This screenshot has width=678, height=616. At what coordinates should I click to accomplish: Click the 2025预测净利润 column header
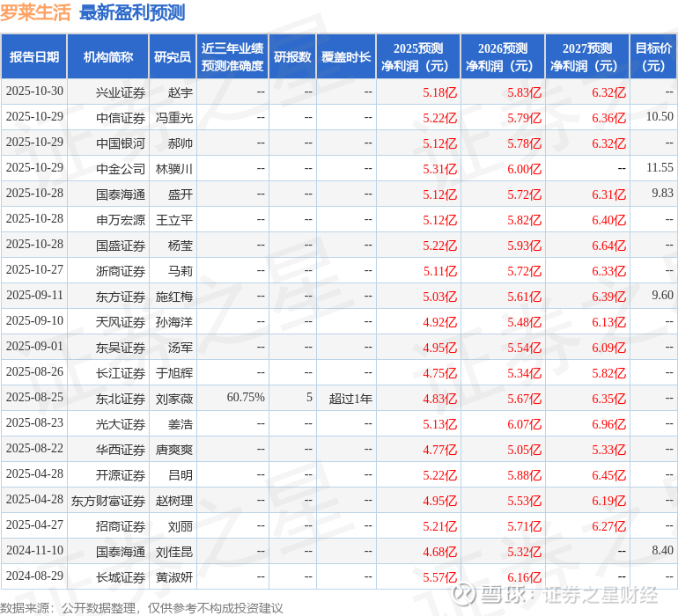tap(418, 57)
